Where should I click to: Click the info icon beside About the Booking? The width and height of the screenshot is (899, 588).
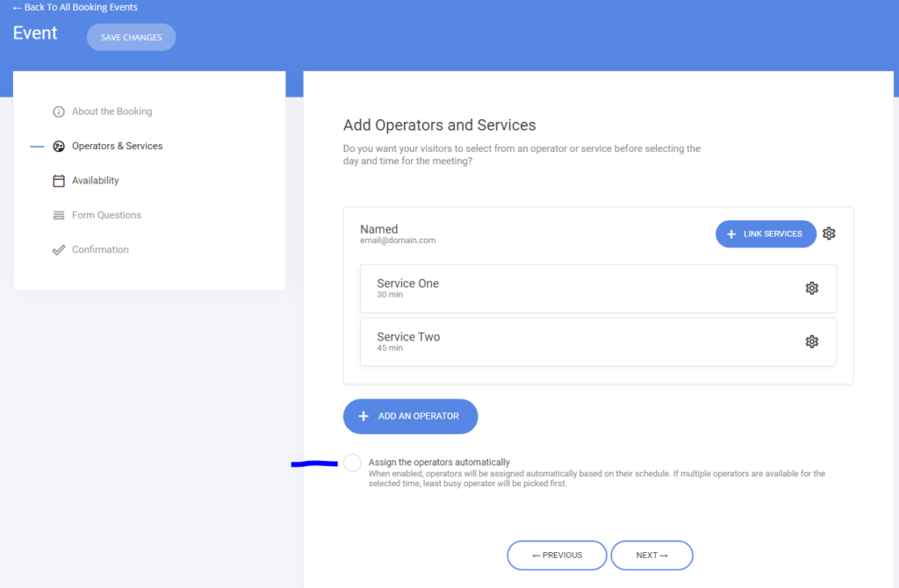pos(59,111)
